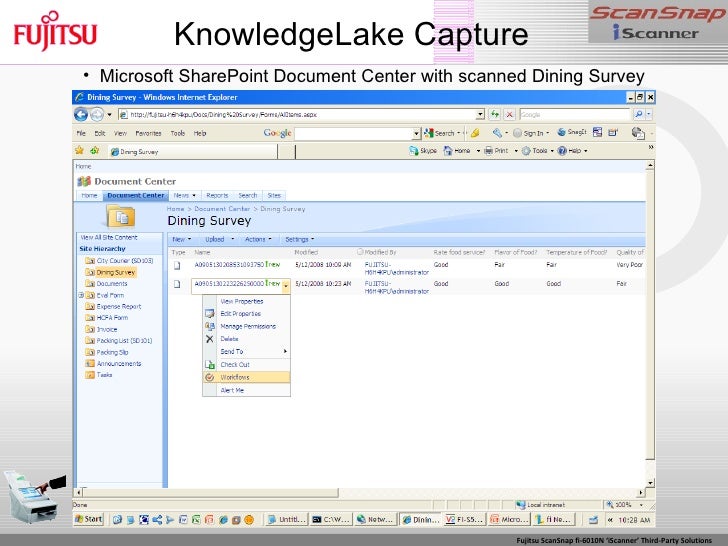Image resolution: width=728 pixels, height=546 pixels.
Task: Switch to the Reports navigation tab
Action: [x=217, y=195]
